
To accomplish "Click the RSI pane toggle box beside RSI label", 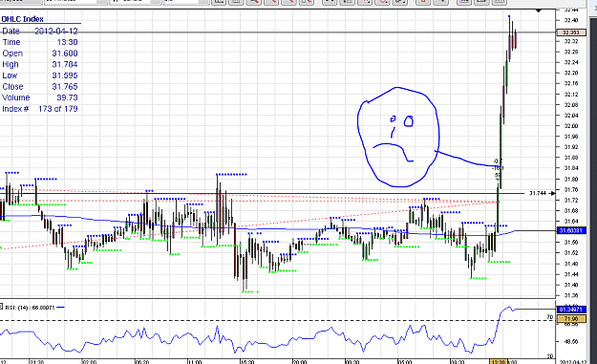I will point(1,307).
